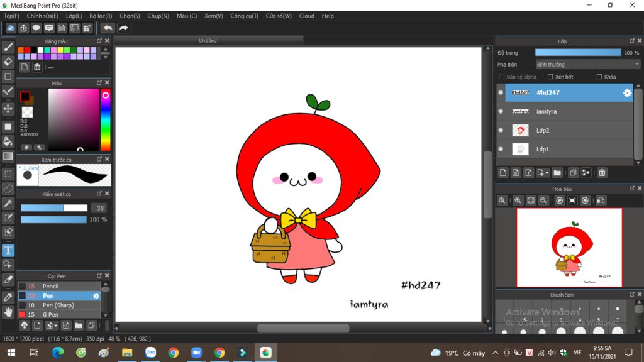The image size is (644, 362).
Task: Open the Windows Start menu
Action: pyautogui.click(x=11, y=353)
